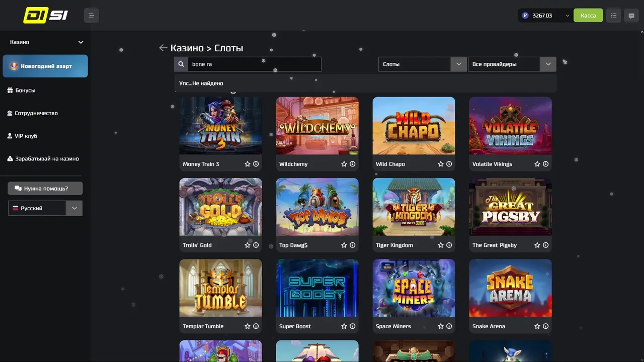This screenshot has height=362, width=644.
Task: Open Space Miners game thumbnail
Action: [x=414, y=288]
